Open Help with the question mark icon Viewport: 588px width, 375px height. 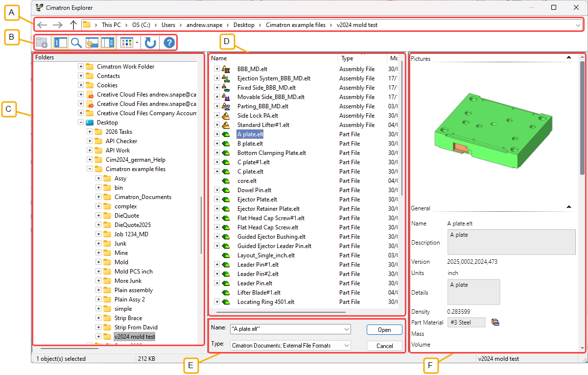coord(169,43)
